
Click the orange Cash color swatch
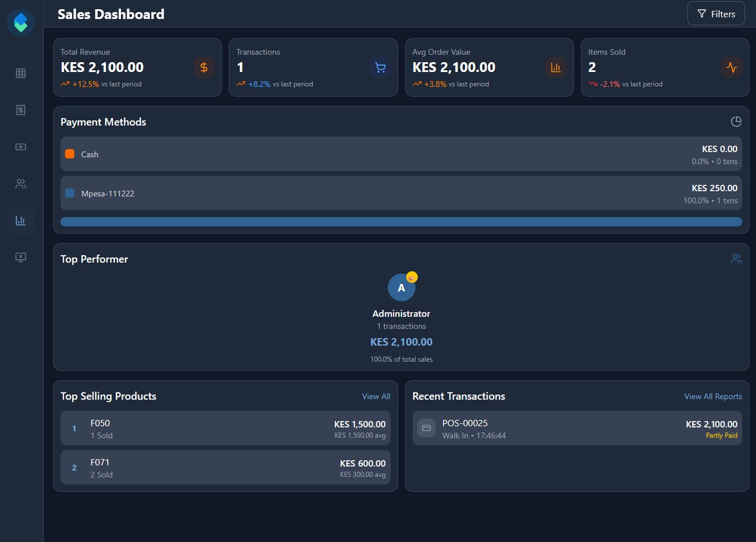point(70,154)
